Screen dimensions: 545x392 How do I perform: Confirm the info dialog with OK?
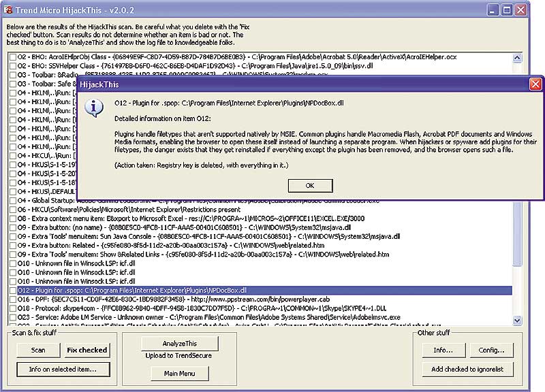(x=310, y=186)
